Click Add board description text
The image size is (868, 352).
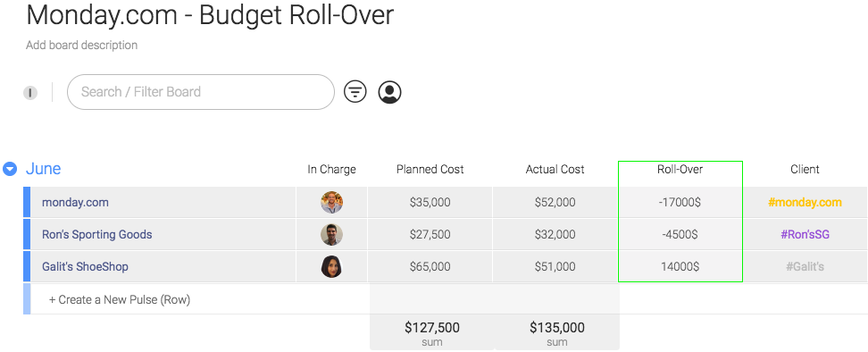pos(82,46)
